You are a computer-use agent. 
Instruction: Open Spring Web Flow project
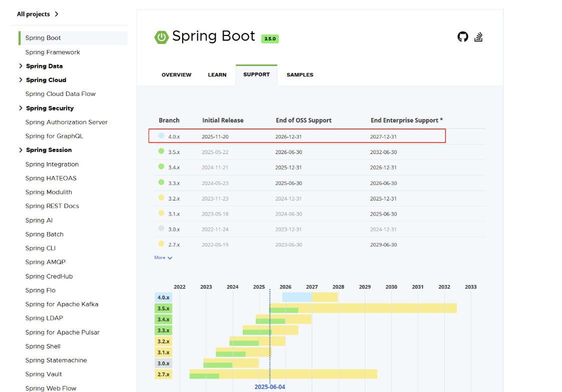coord(51,388)
